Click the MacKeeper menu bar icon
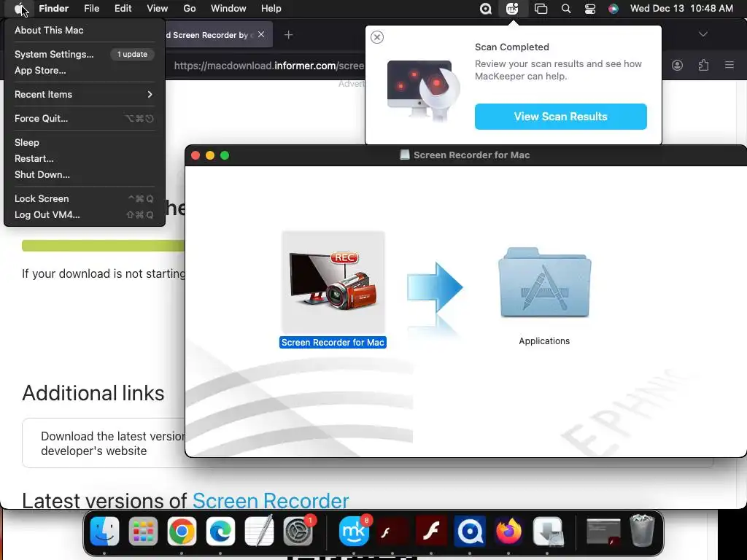 [x=512, y=9]
